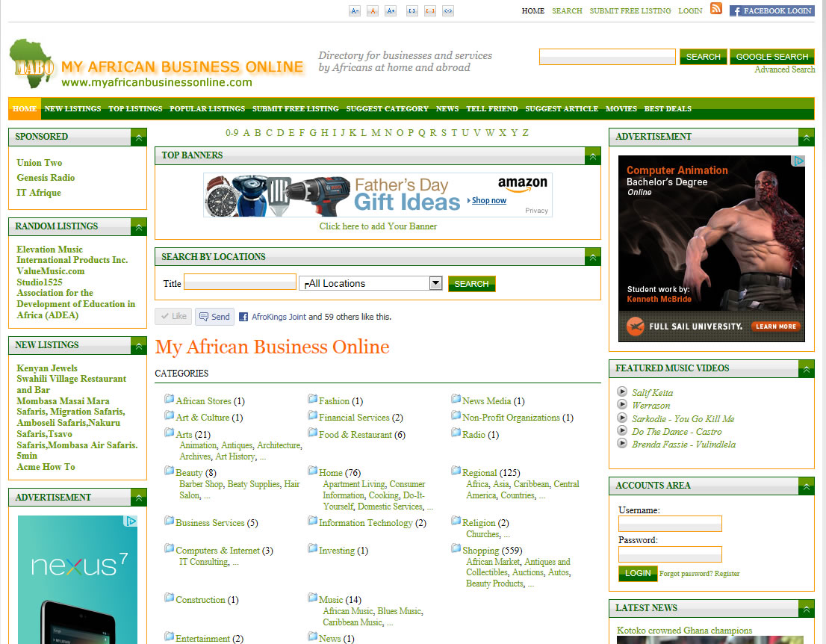Screen dimensions: 826x644
Task: Click Facebook icon next to AfroKings Joint
Action: (243, 317)
